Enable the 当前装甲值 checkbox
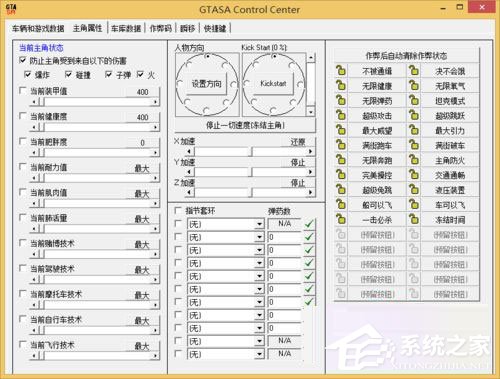Screen dimensions: 500x379 coord(23,91)
